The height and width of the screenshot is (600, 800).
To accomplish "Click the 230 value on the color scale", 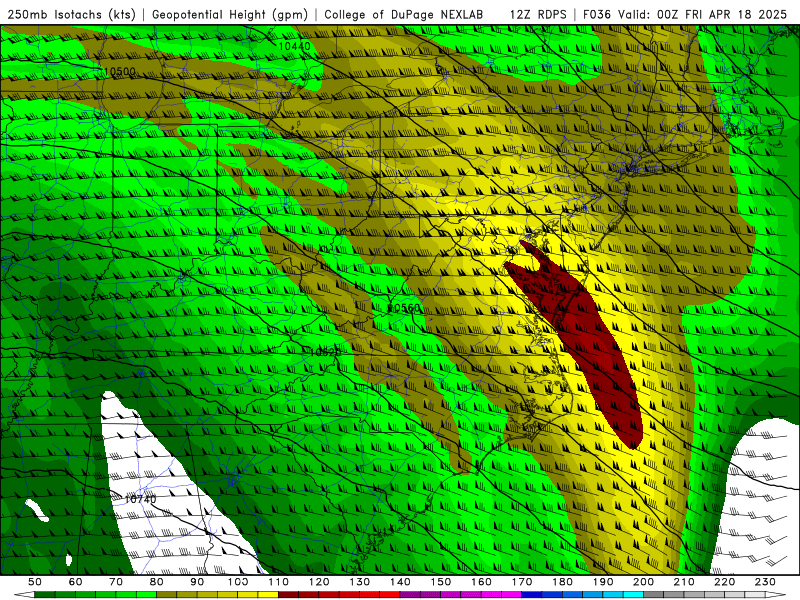I will tap(765, 582).
